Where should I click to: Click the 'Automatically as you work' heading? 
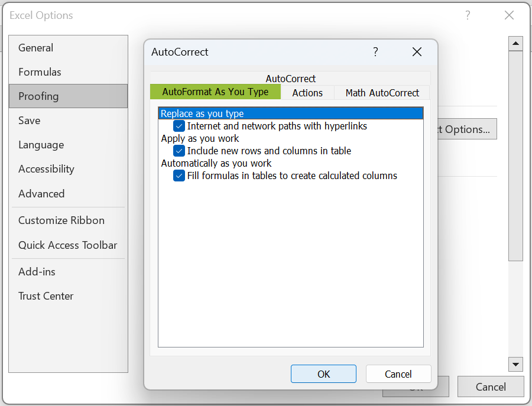216,163
